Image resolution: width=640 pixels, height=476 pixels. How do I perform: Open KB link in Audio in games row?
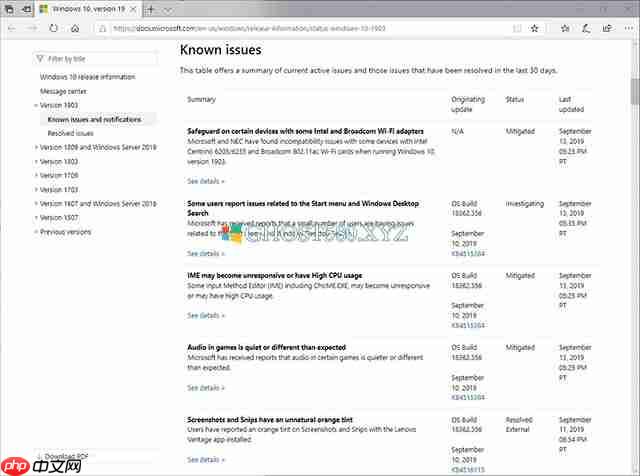468,397
